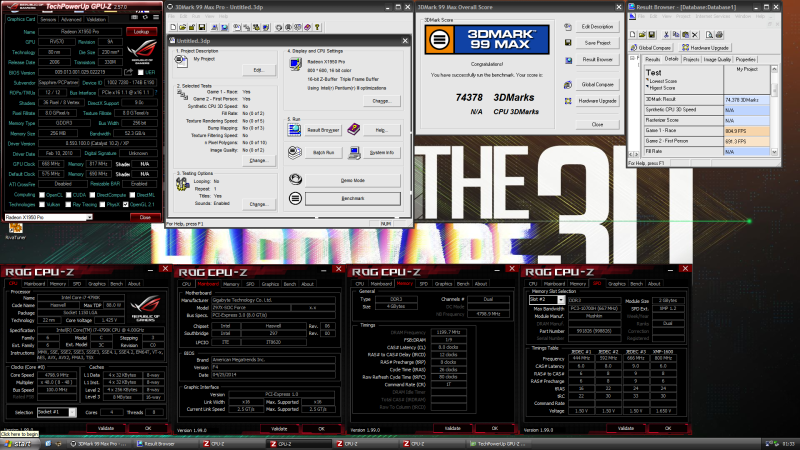Switch to Results tab in Result Browser
The height and width of the screenshot is (450, 800).
click(x=653, y=59)
